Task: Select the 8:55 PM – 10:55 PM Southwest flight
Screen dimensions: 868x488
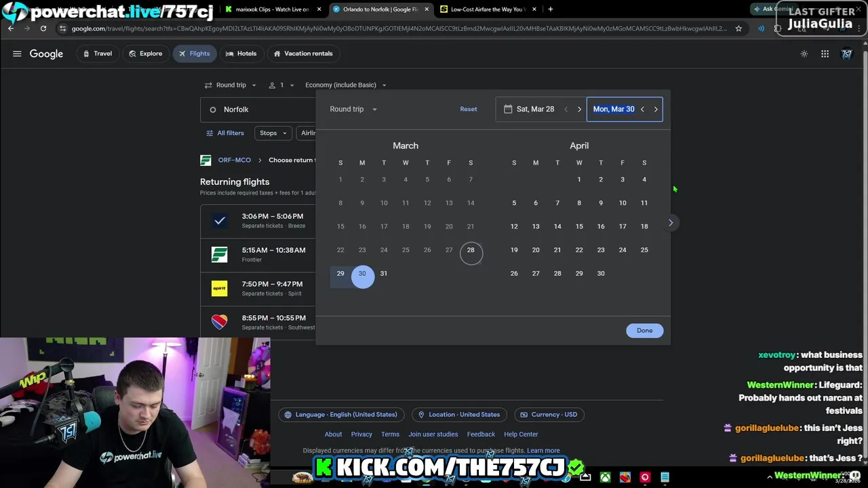Action: 258,322
